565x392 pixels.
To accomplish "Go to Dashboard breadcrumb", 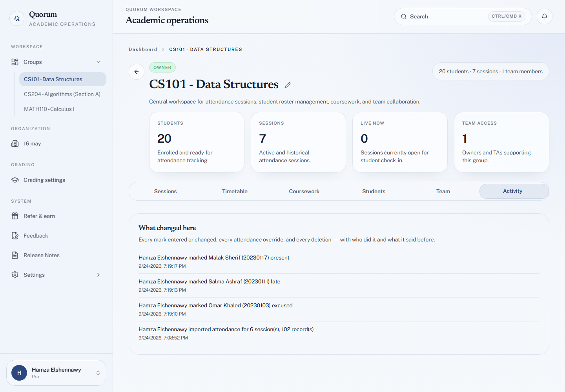I will (143, 49).
